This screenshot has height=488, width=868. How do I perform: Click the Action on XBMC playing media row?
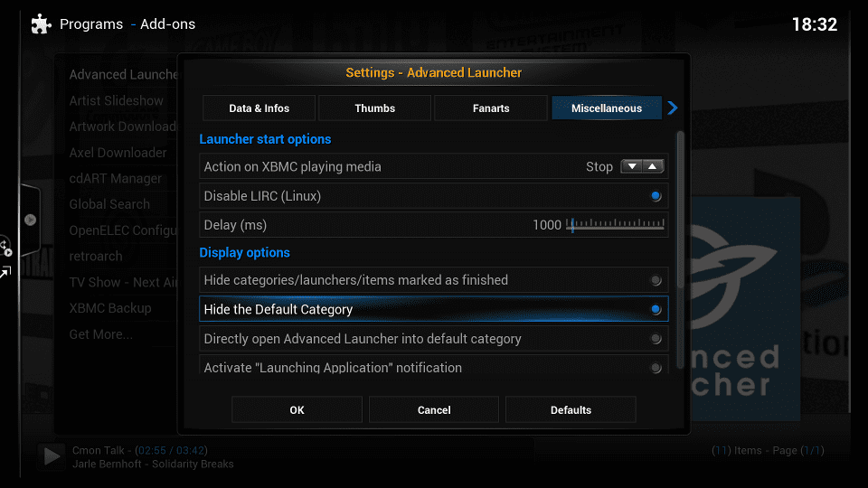click(433, 166)
